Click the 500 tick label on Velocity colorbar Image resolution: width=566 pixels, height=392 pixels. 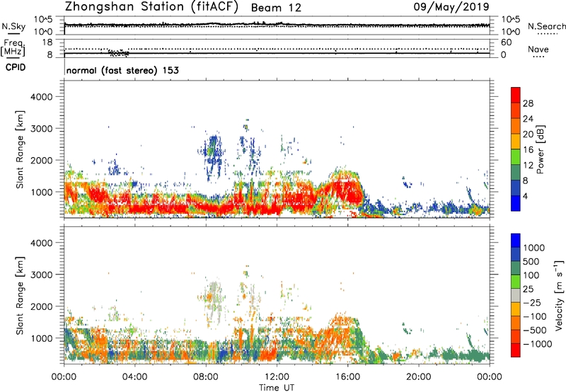click(533, 262)
